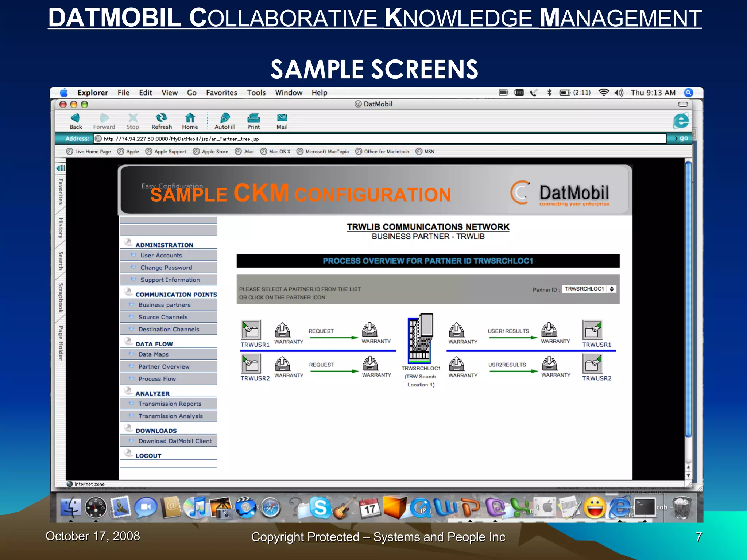
Task: Go to Home page icon
Action: [x=190, y=117]
